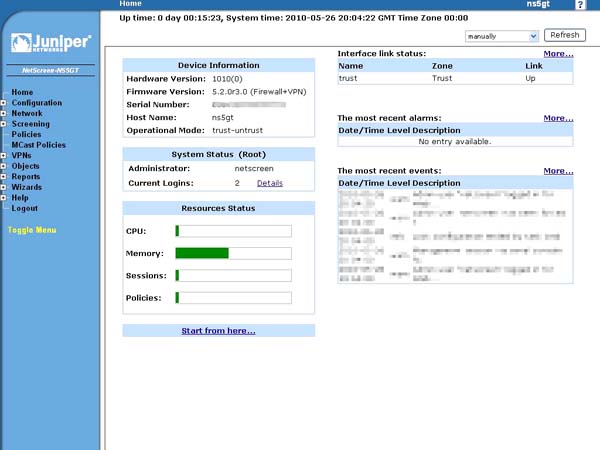Click the Toggle Menu link
Screen dimensions: 600x450
(32, 230)
